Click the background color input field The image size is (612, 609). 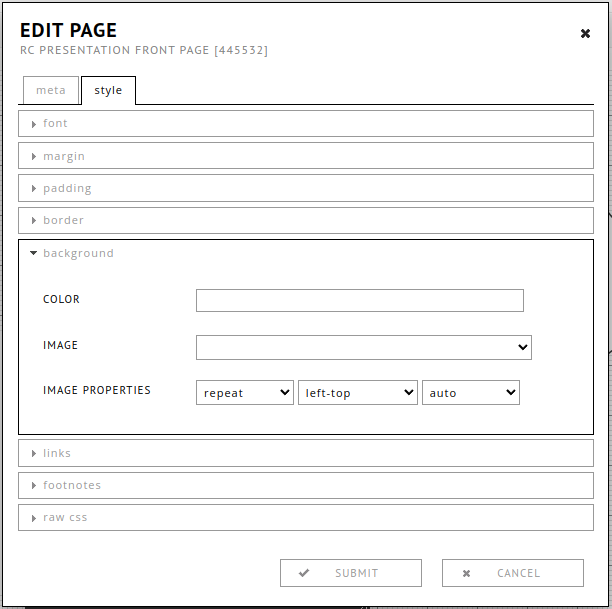(x=359, y=301)
